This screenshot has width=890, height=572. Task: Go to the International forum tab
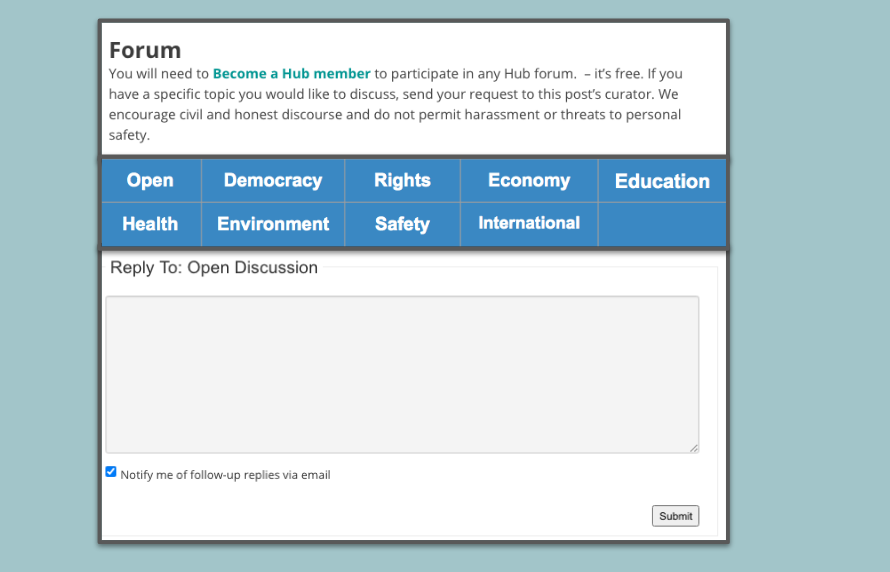click(528, 223)
